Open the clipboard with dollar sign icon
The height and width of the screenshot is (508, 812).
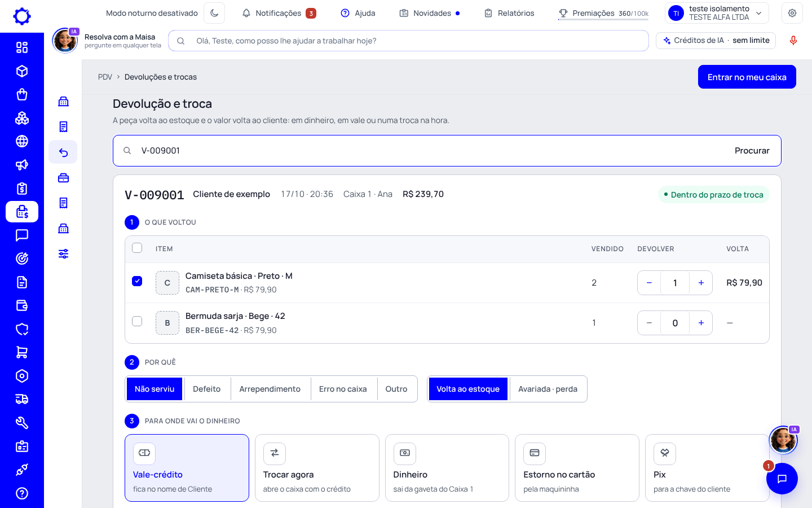click(x=22, y=189)
